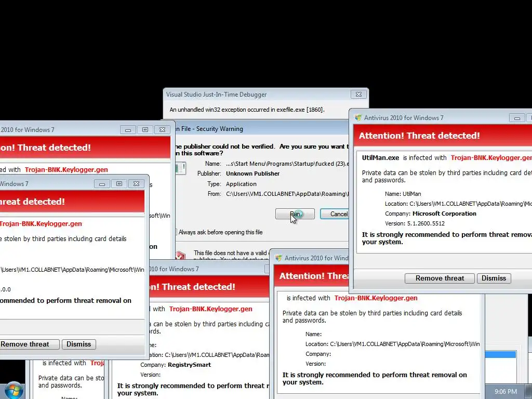Image resolution: width=532 pixels, height=399 pixels.
Task: Click 'Trojan-BNK.Keylogger.gen' in the RegistrySmart alert window
Action: pyautogui.click(x=211, y=309)
